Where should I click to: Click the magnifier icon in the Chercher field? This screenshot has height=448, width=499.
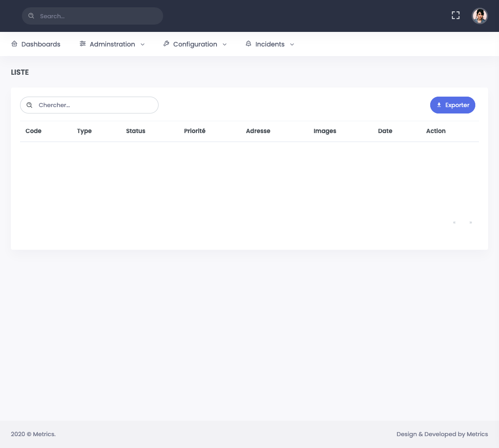[29, 105]
